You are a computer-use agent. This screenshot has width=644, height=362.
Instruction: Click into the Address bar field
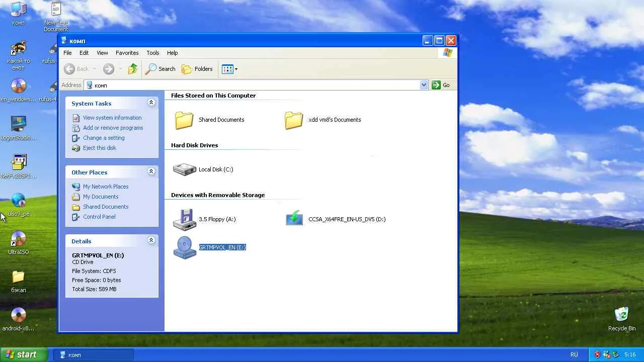tap(256, 85)
